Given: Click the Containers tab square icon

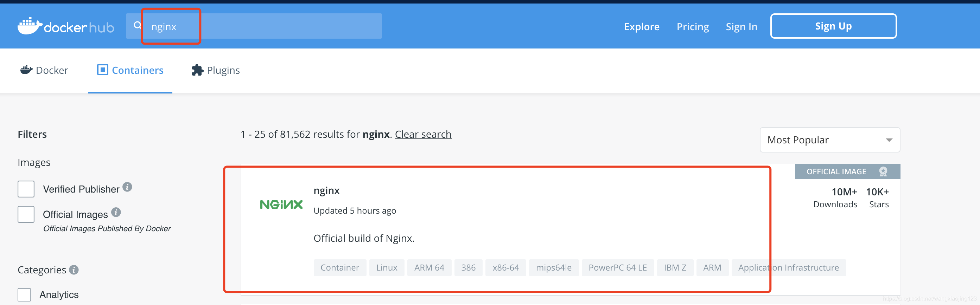Looking at the screenshot, I should click(102, 70).
